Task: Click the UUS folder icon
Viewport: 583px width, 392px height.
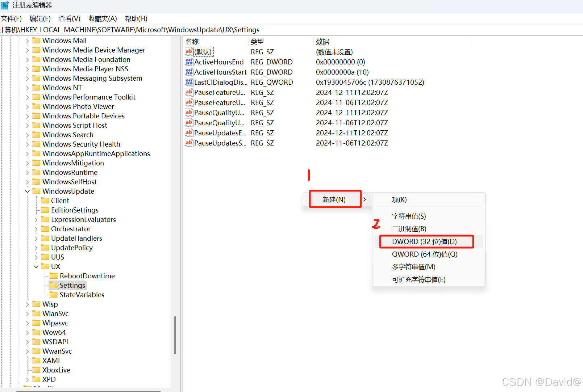Action: coord(45,257)
